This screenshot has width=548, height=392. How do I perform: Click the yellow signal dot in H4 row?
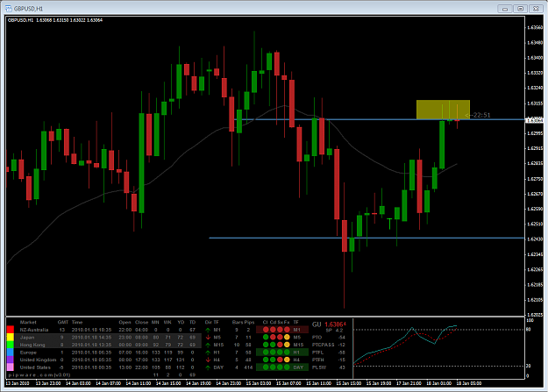point(287,360)
